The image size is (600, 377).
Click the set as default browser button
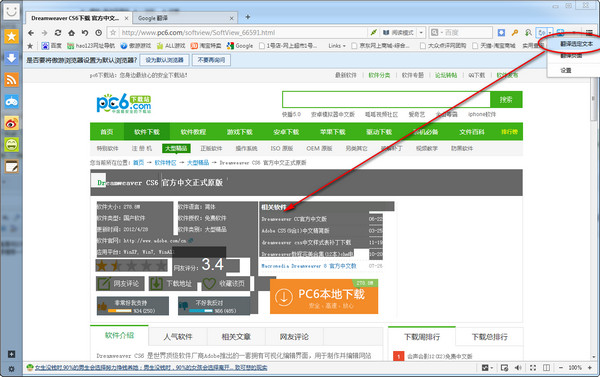pos(165,60)
